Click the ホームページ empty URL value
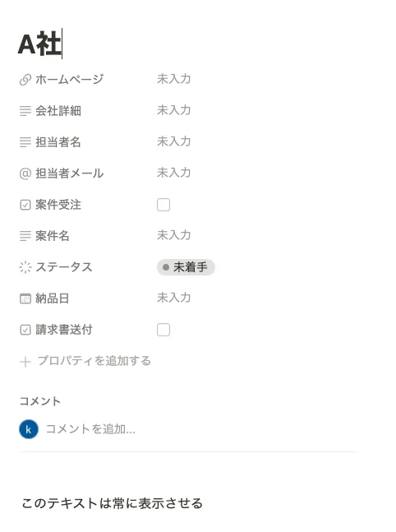Image resolution: width=396 pixels, height=532 pixels. (174, 79)
